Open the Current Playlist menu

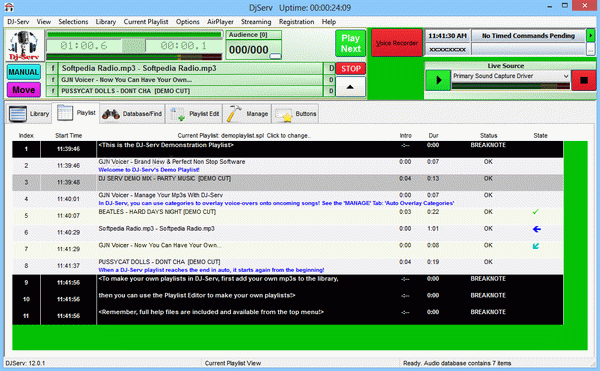[146, 22]
